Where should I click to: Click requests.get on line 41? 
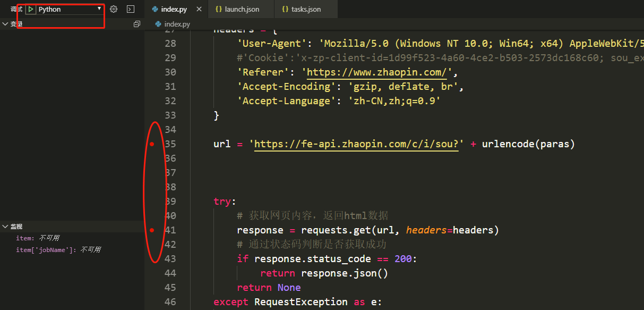coord(336,230)
